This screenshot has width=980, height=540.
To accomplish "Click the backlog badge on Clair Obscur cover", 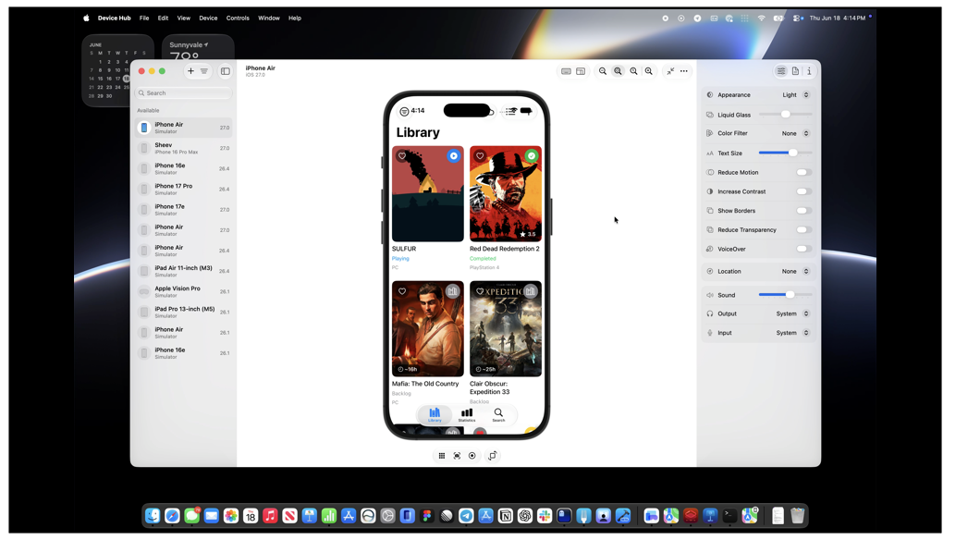I will (x=530, y=291).
